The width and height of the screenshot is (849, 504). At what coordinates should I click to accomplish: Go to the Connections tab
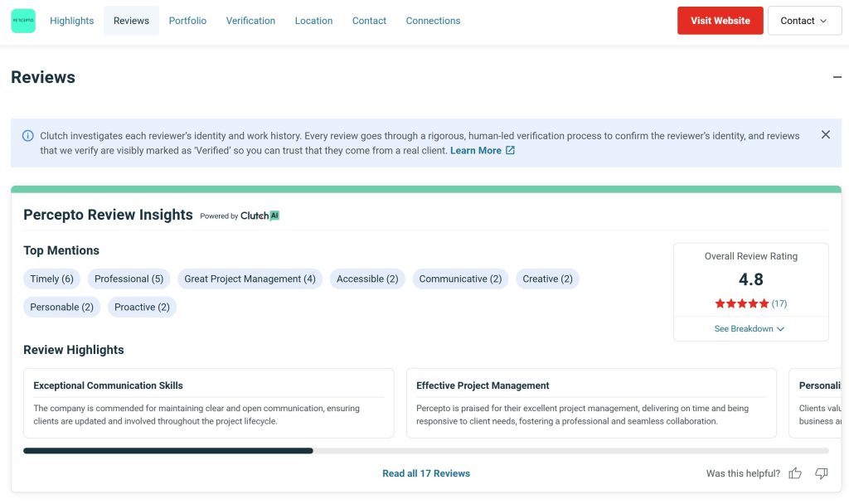point(433,21)
